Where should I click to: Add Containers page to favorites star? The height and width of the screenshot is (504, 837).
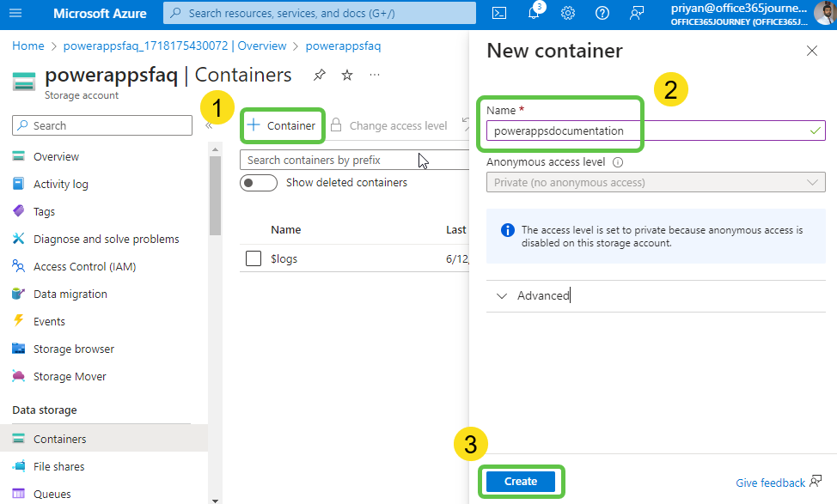[346, 76]
